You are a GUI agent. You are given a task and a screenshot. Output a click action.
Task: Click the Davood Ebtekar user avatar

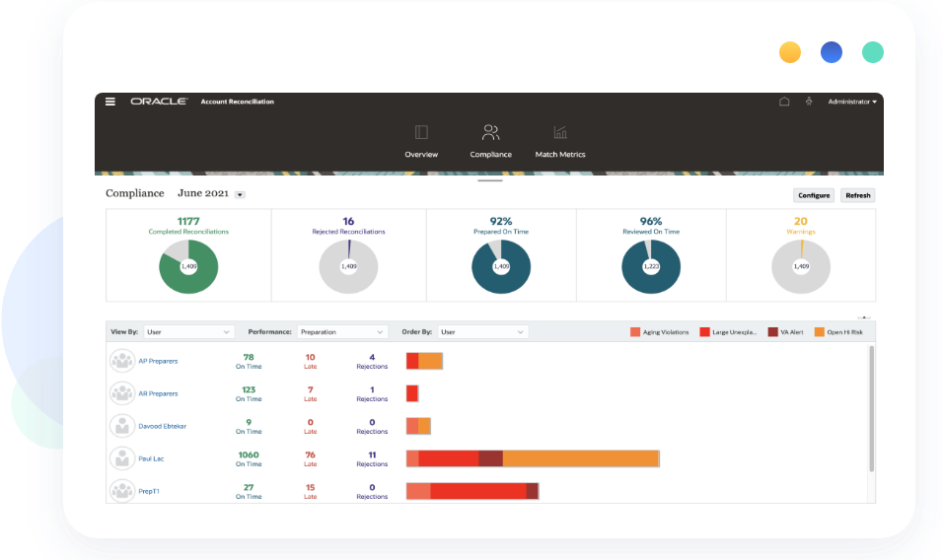pyautogui.click(x=121, y=426)
